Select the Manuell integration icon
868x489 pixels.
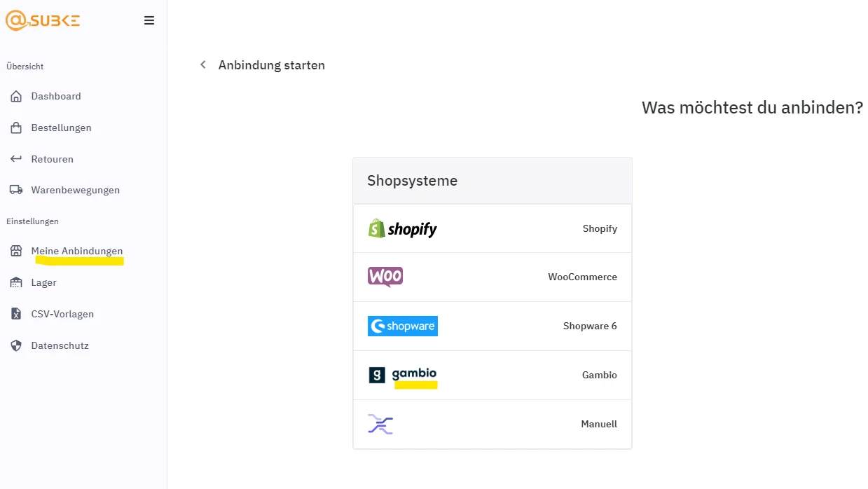coord(380,424)
